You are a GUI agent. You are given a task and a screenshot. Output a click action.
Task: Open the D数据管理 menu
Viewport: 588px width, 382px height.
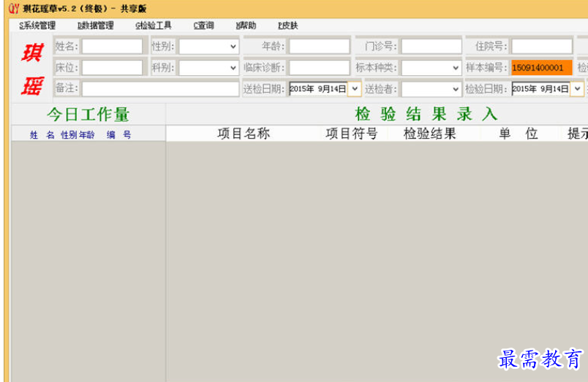pyautogui.click(x=95, y=26)
